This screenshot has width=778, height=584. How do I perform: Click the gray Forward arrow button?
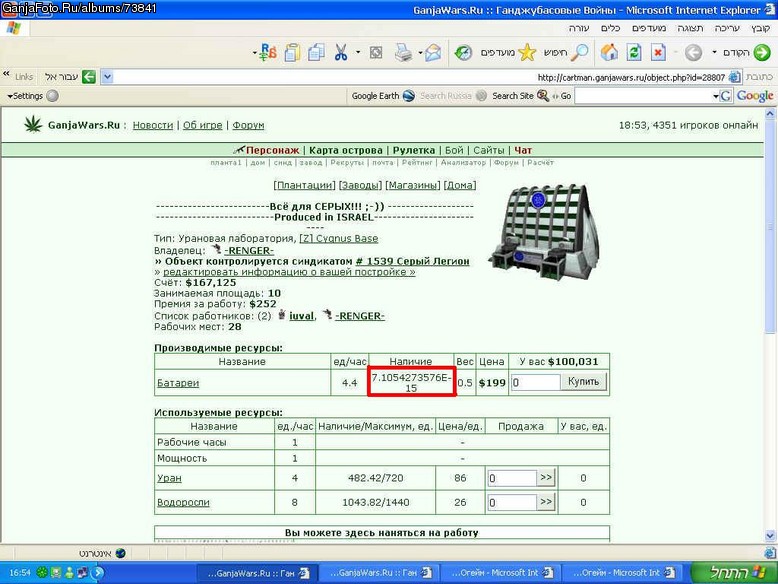[694, 53]
